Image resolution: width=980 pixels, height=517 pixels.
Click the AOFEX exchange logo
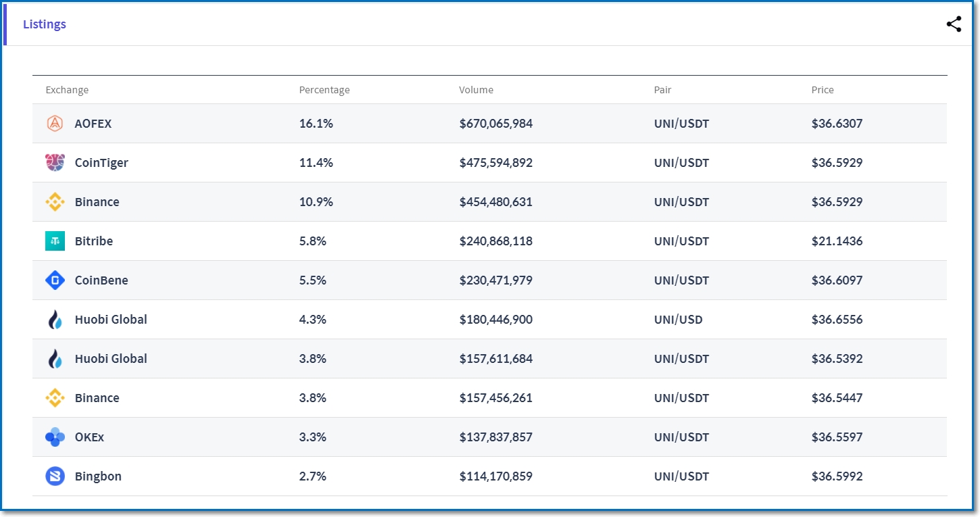pyautogui.click(x=55, y=124)
